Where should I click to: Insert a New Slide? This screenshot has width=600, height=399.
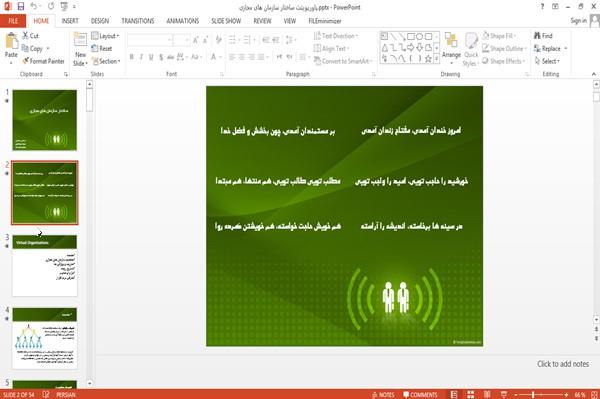[80, 49]
